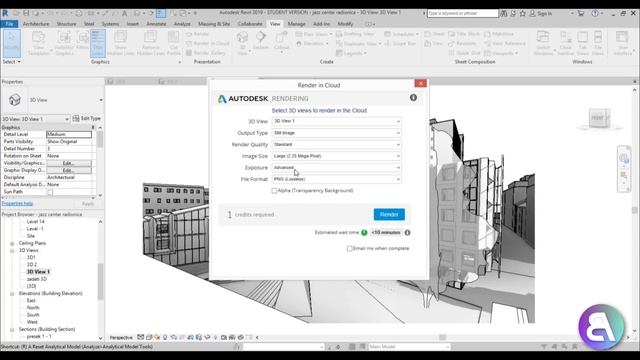Click the 3D View ribbon icon
640x360 pixels.
(x=242, y=42)
